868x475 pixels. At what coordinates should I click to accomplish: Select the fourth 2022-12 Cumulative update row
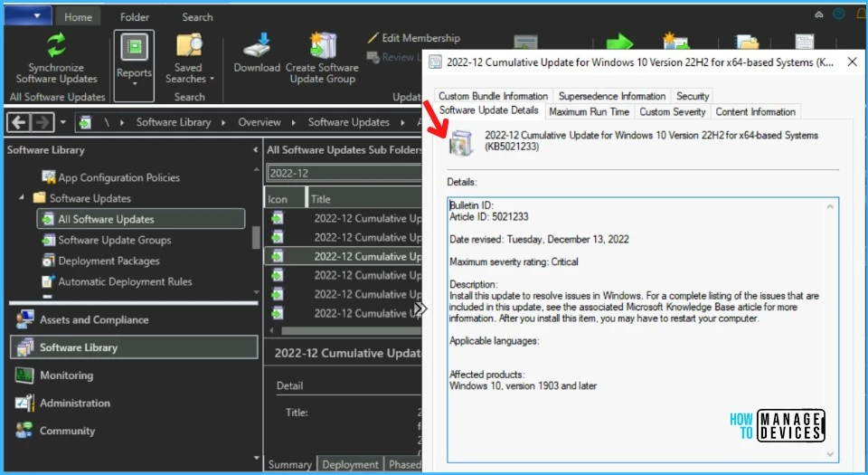(x=344, y=275)
